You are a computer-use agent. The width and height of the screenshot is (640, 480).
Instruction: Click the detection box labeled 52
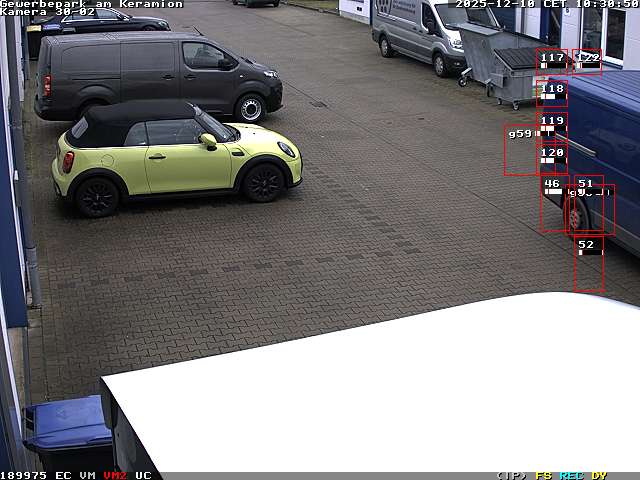[x=586, y=245]
